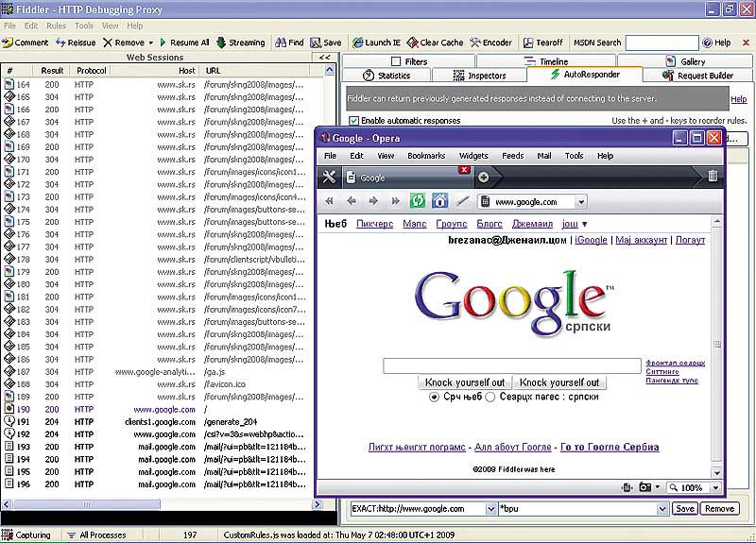
Task: Click Opera fast forward button
Action: [x=395, y=201]
